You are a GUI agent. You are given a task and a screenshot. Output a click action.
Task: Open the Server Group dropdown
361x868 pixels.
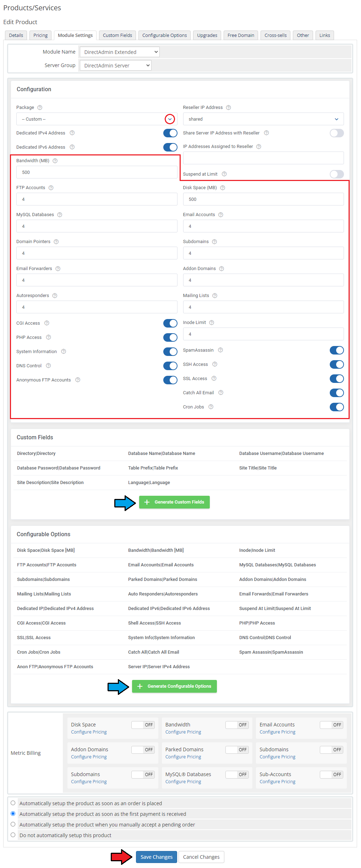(x=116, y=66)
